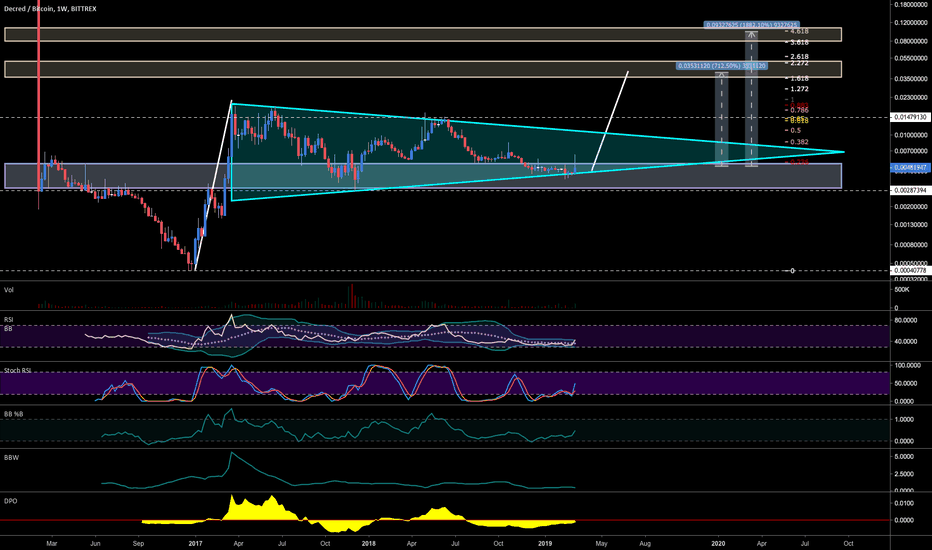
Task: Select the Vol indicator label
Action: click(x=9, y=290)
